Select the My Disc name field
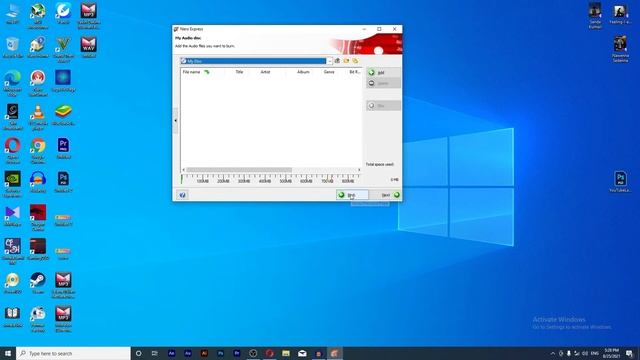The image size is (640, 360). pyautogui.click(x=253, y=61)
